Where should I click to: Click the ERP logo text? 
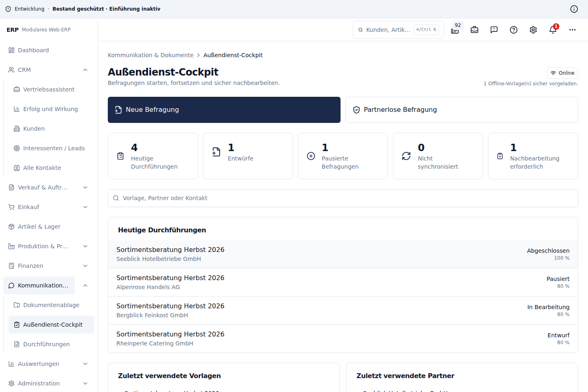tap(13, 30)
